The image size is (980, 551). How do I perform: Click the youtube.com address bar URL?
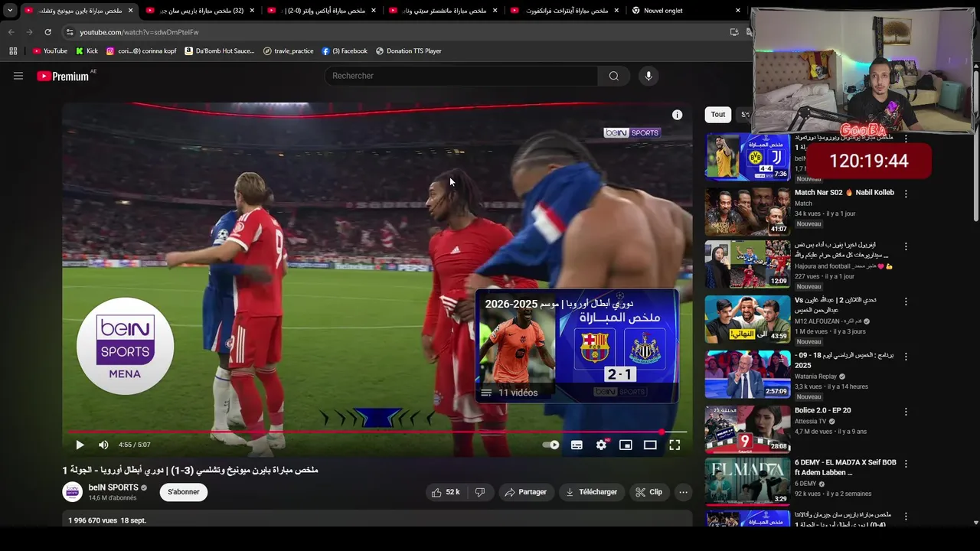(x=139, y=32)
